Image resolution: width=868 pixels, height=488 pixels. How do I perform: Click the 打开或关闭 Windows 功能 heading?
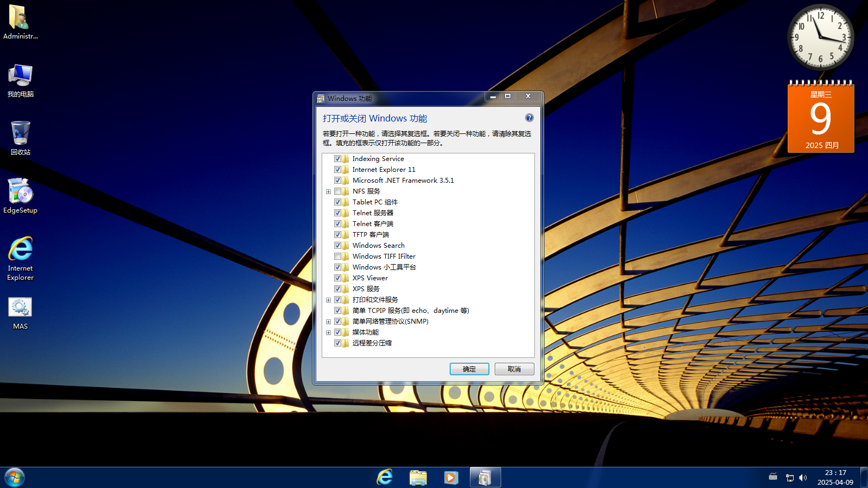pyautogui.click(x=375, y=118)
